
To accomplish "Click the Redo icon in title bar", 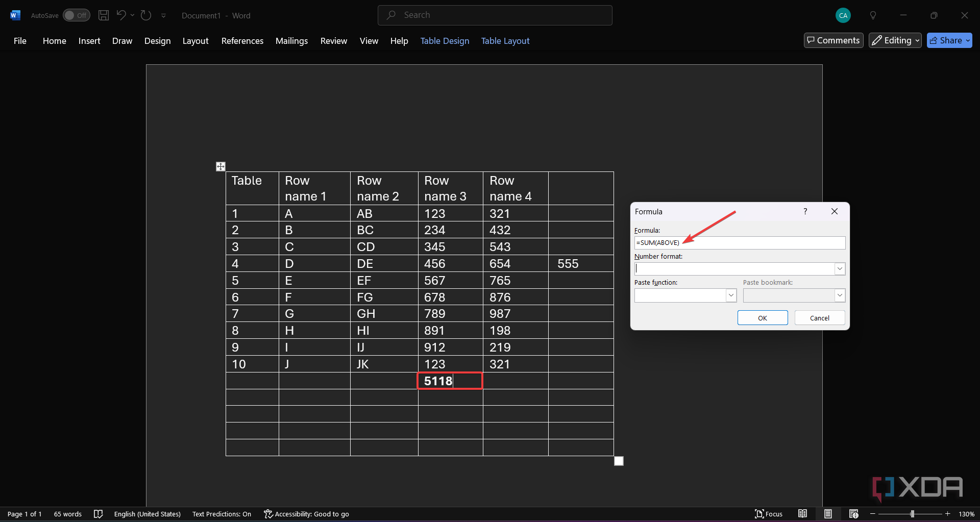I will click(146, 15).
